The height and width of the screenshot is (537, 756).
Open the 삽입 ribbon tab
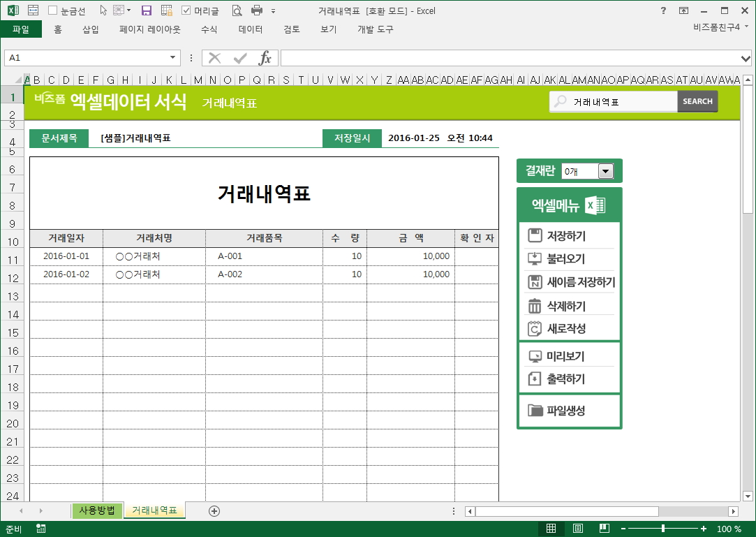tap(91, 29)
